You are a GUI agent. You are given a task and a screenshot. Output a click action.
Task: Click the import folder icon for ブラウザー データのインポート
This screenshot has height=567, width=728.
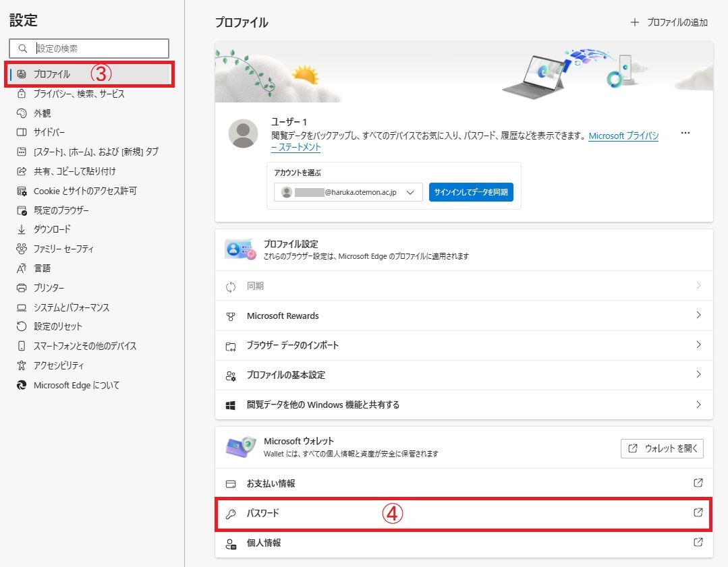(x=230, y=346)
